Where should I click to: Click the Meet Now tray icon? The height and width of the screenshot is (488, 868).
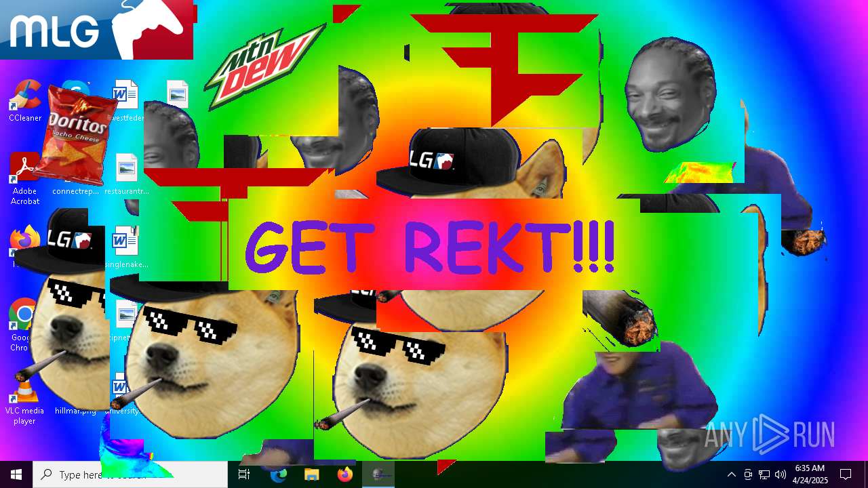(x=748, y=474)
